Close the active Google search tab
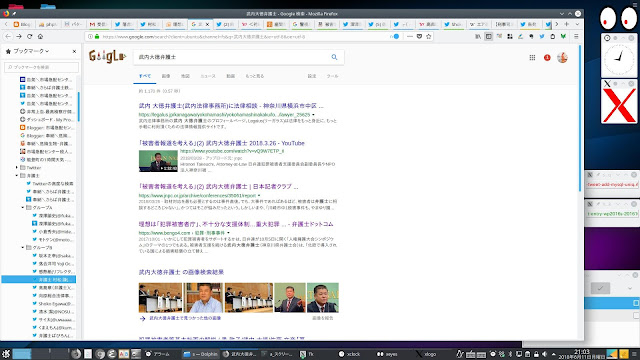 pyautogui.click(x=207, y=24)
